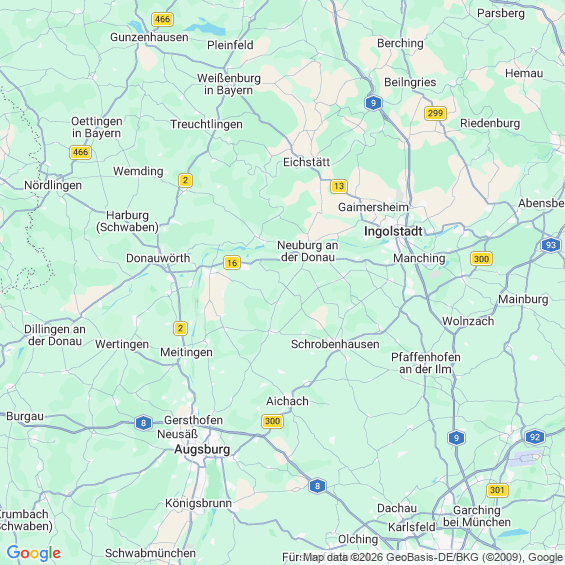The height and width of the screenshot is (565, 565).
Task: Click the B466 shield above Gunzenhausen
Action: [x=162, y=19]
